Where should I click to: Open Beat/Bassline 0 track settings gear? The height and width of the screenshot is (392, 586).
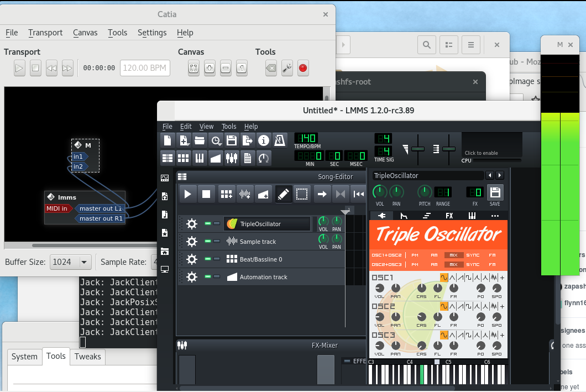(192, 259)
